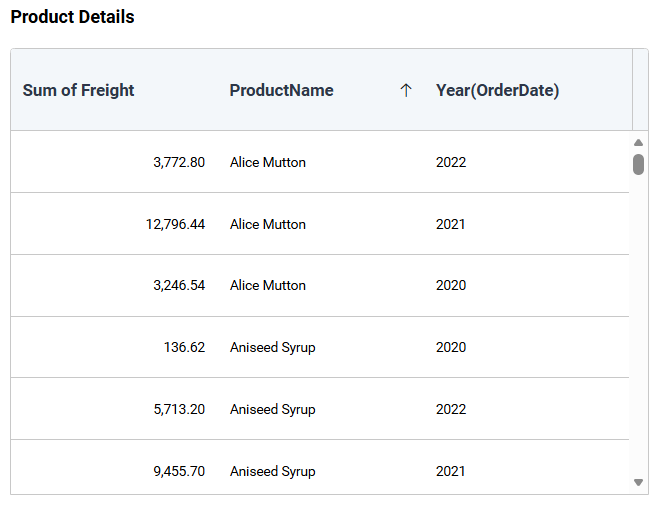Select the 3,246.54 freight cell
This screenshot has height=505, width=662.
click(179, 285)
